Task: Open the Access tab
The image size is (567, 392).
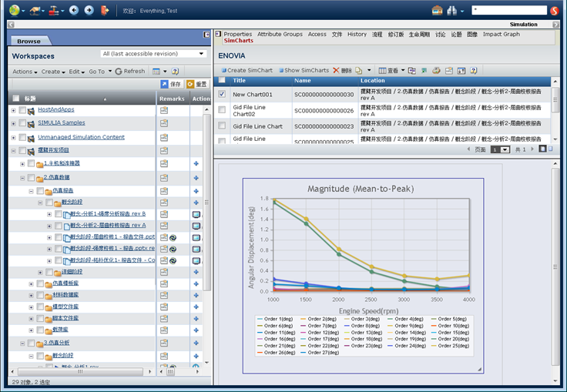Action: [x=317, y=34]
